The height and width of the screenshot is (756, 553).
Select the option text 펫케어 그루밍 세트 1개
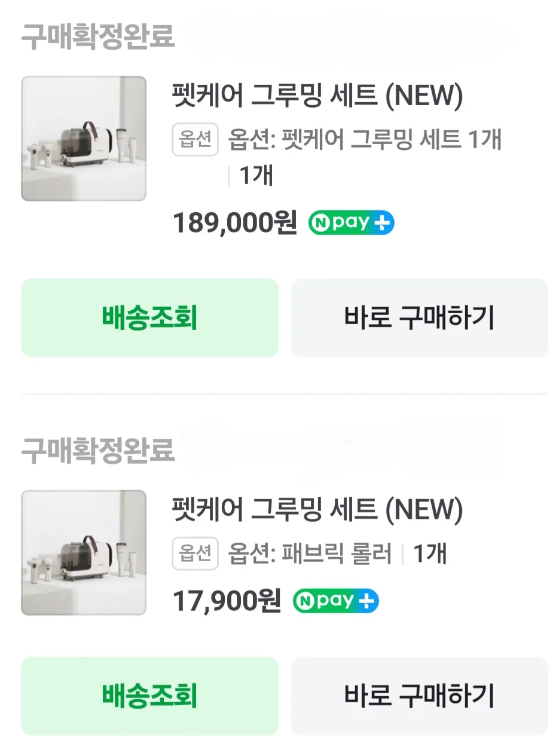point(365,140)
